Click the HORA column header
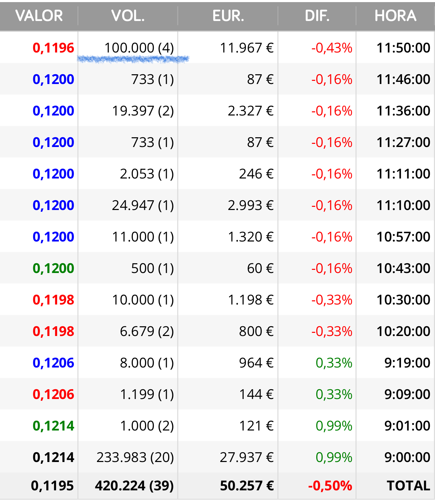 click(395, 16)
